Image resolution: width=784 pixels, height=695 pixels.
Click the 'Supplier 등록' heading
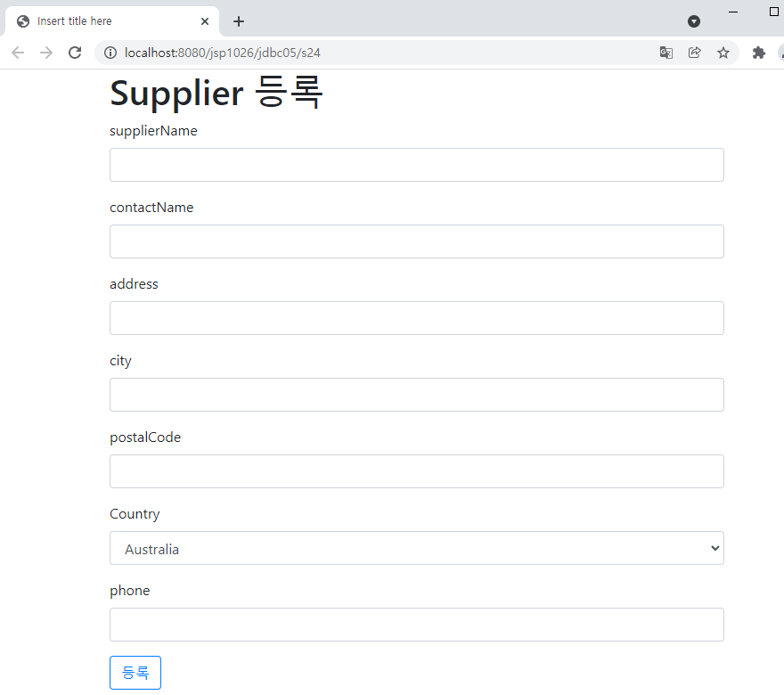(216, 93)
